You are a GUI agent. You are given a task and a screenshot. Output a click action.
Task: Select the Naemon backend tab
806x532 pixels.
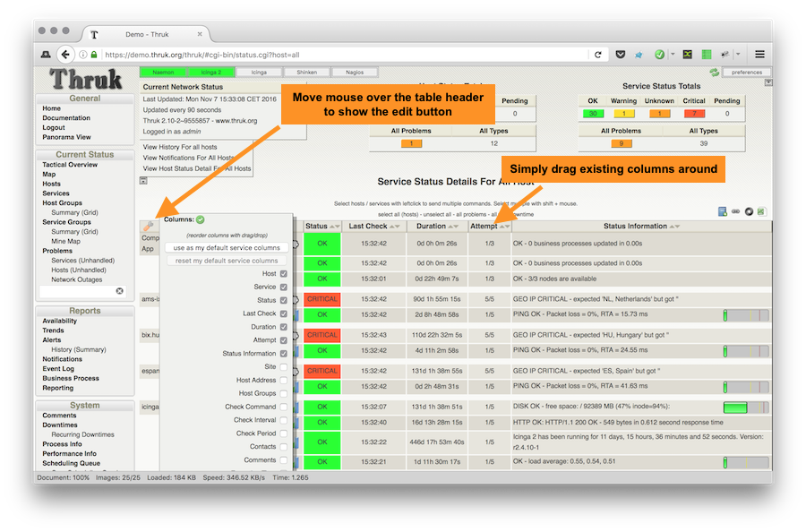click(x=163, y=73)
